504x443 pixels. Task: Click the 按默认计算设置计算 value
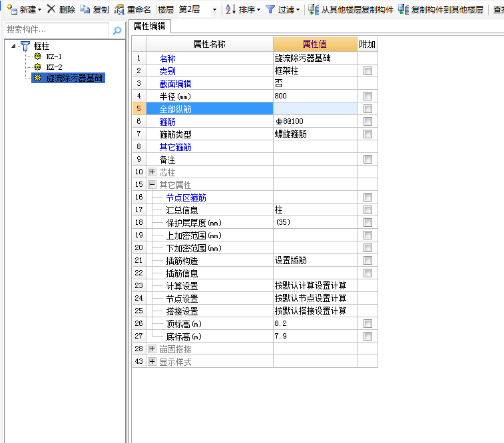(x=310, y=286)
